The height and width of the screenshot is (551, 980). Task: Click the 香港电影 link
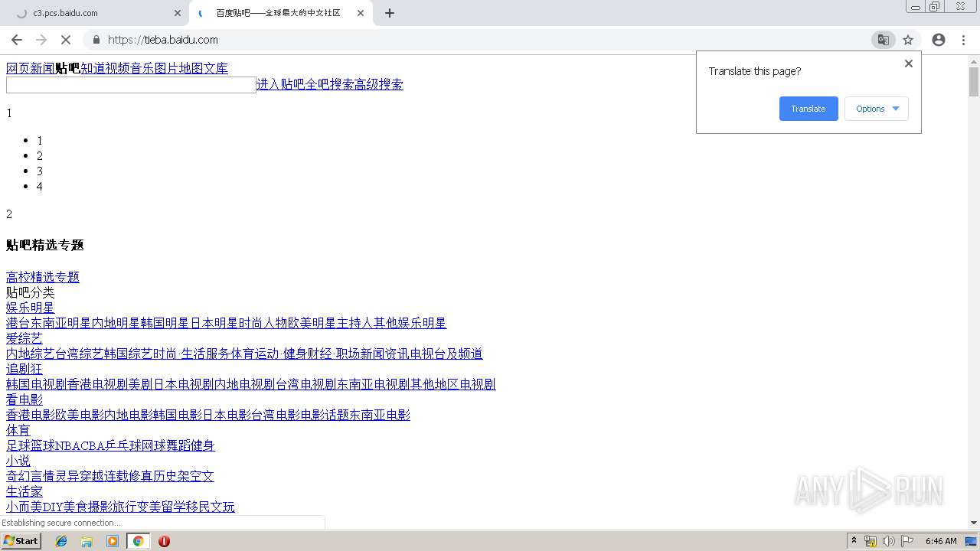[x=31, y=415]
